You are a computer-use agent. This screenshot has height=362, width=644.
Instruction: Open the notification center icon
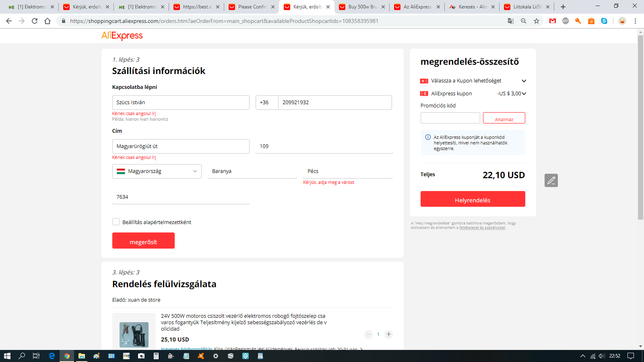tap(631, 356)
